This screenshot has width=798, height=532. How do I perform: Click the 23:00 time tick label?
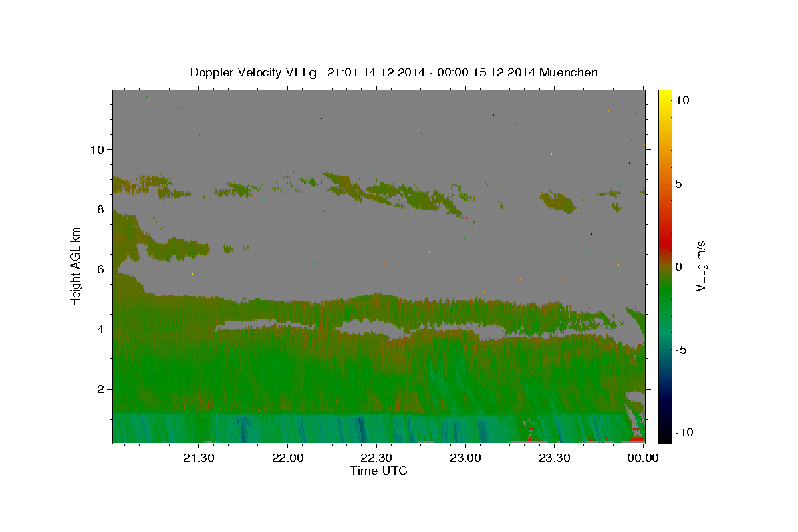coord(465,458)
